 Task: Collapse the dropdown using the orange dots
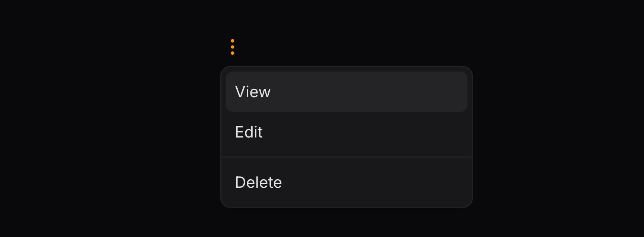tap(233, 47)
